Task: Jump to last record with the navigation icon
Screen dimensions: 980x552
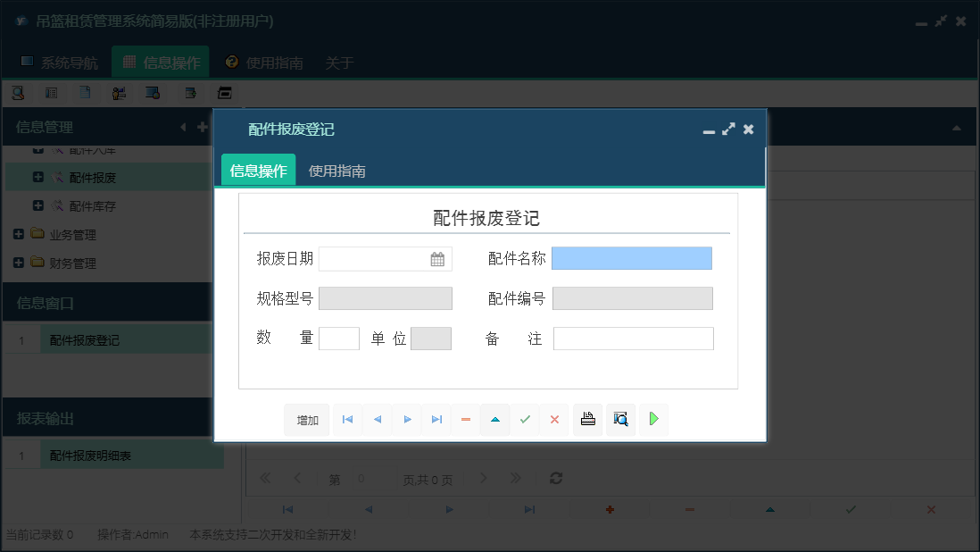Action: [436, 419]
